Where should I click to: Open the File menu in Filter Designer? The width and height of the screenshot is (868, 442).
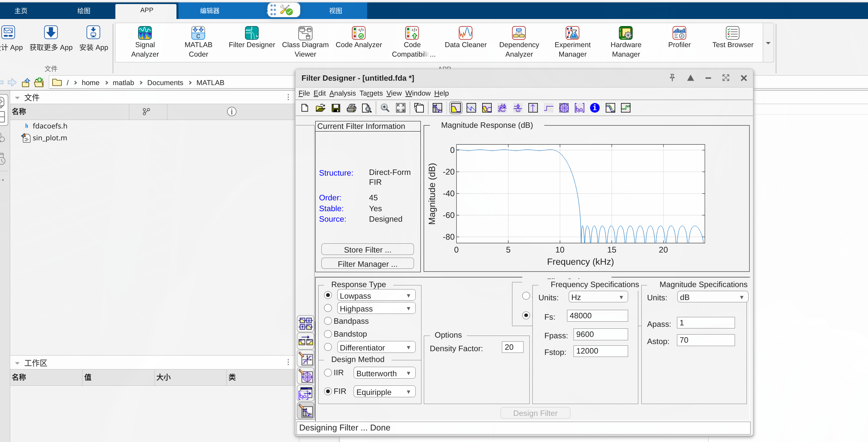[304, 93]
